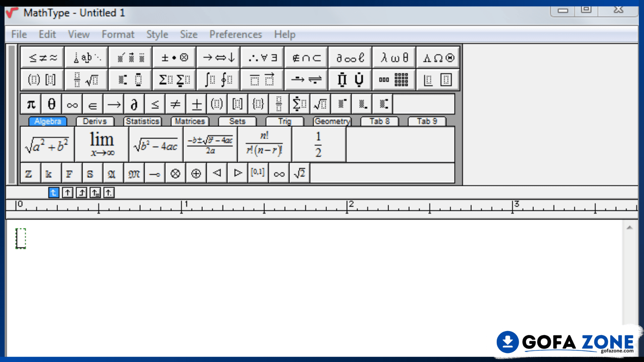Insert curly braces template from small bar
The height and width of the screenshot is (362, 644).
(258, 104)
